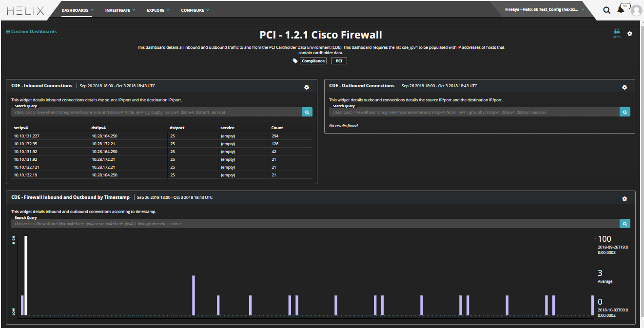Open the global search magnifier icon
644x328 pixels.
pos(607,10)
